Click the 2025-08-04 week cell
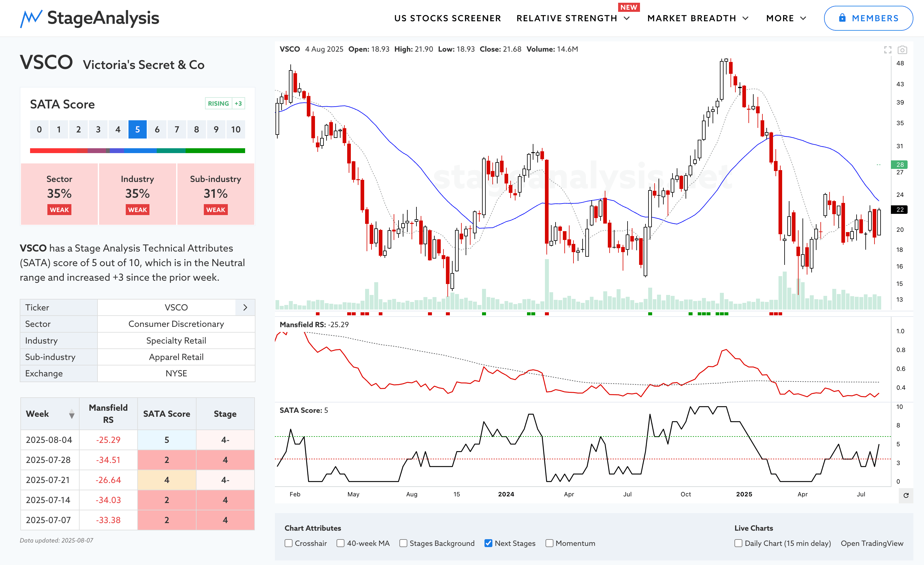 click(x=50, y=440)
